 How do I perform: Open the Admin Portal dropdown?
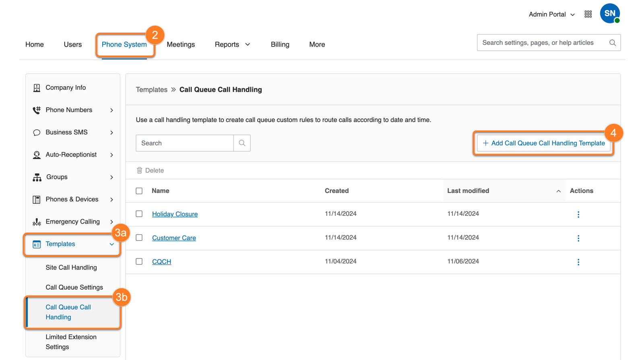pyautogui.click(x=551, y=14)
